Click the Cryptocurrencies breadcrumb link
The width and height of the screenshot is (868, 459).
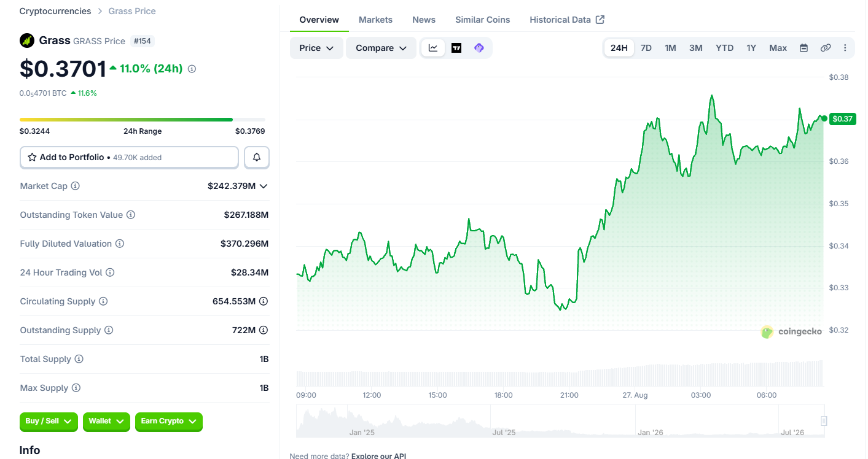tap(55, 11)
